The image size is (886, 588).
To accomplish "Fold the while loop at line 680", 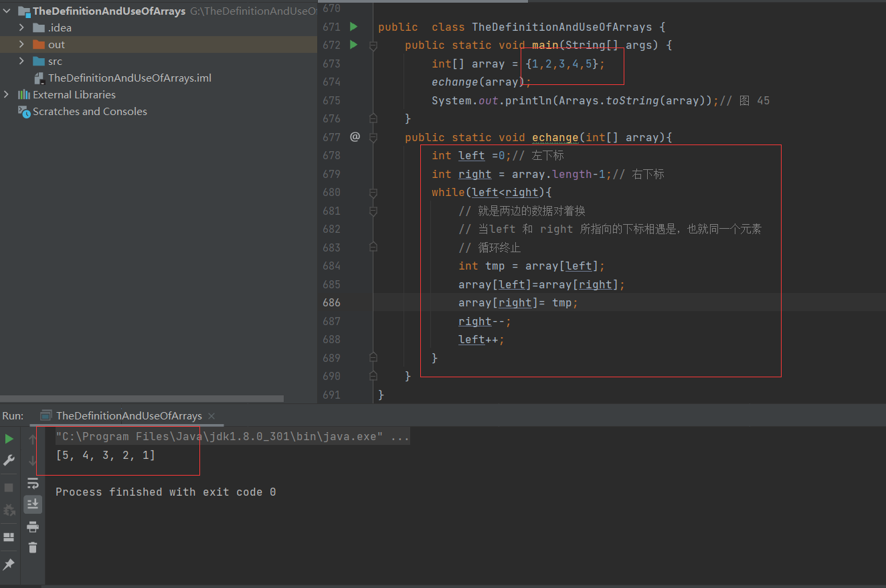I will click(373, 193).
